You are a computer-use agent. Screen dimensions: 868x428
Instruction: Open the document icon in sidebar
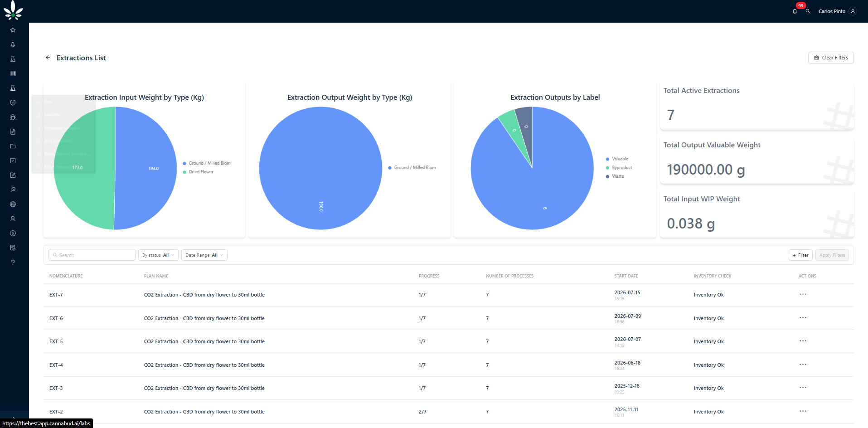[13, 131]
